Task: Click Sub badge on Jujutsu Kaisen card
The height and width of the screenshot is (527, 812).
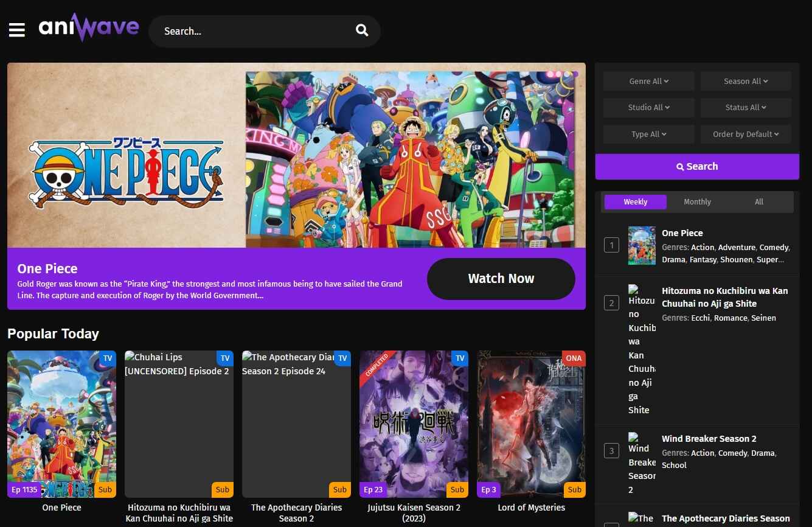Action: (457, 489)
